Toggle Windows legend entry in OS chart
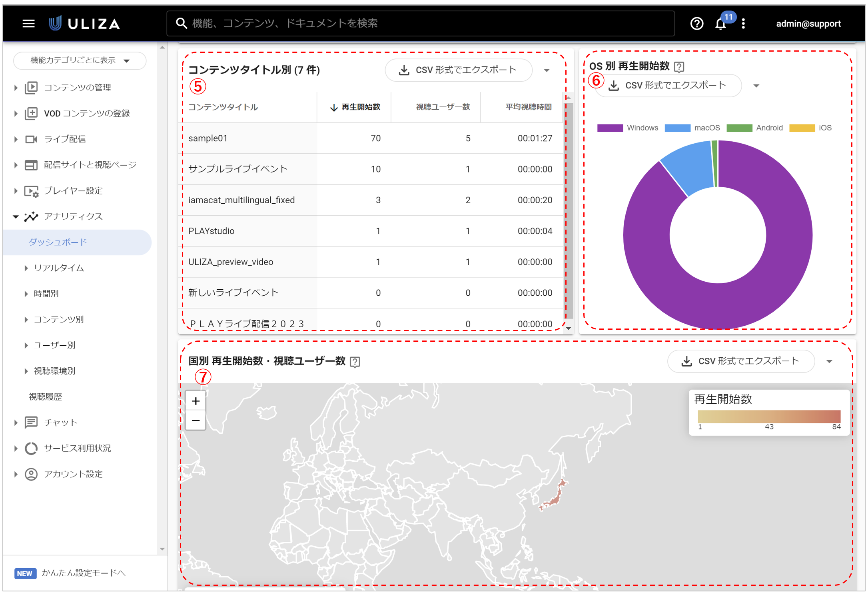868x597 pixels. click(627, 128)
